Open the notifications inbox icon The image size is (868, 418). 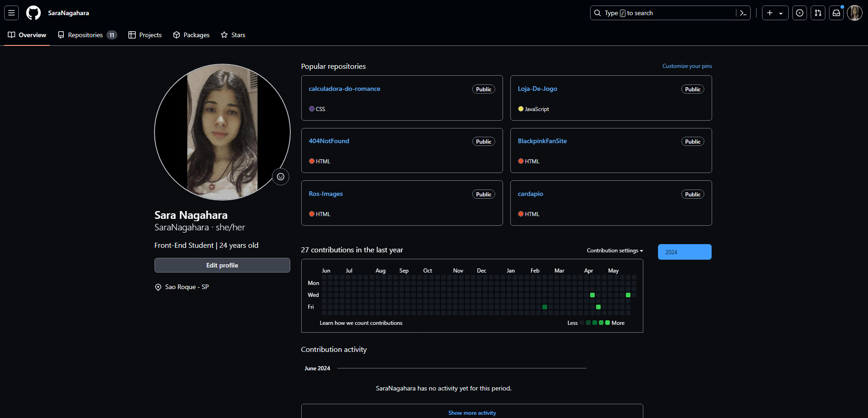tap(836, 13)
